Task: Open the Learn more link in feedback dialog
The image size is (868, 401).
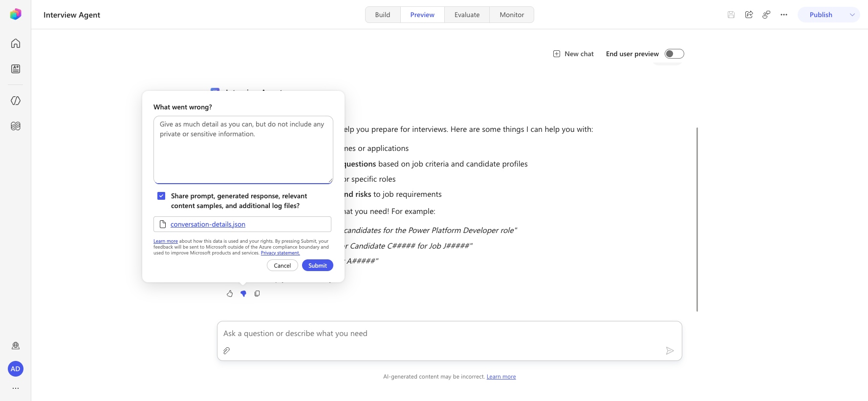Action: (166, 241)
